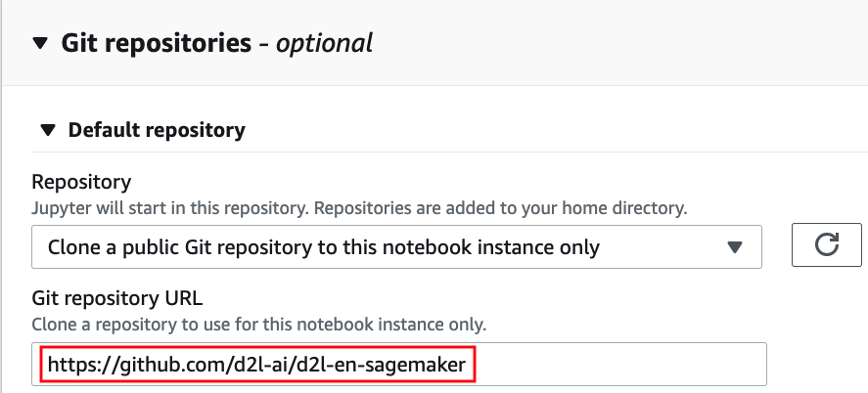Image resolution: width=868 pixels, height=393 pixels.
Task: Click the blank end of the URL field
Action: click(626, 365)
